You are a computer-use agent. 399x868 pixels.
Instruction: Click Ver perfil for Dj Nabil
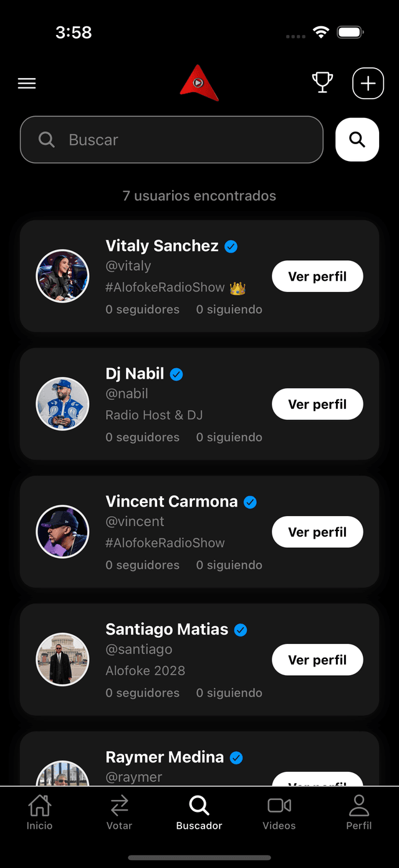pyautogui.click(x=317, y=404)
